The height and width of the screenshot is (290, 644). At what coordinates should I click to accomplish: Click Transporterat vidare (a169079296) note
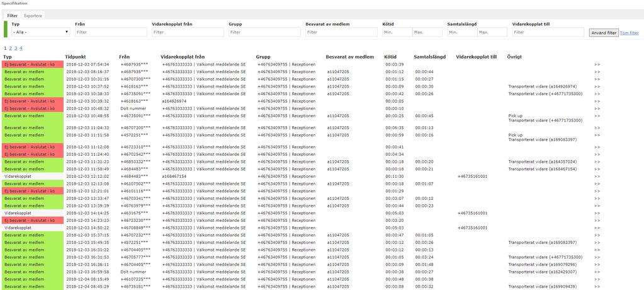coord(543,265)
